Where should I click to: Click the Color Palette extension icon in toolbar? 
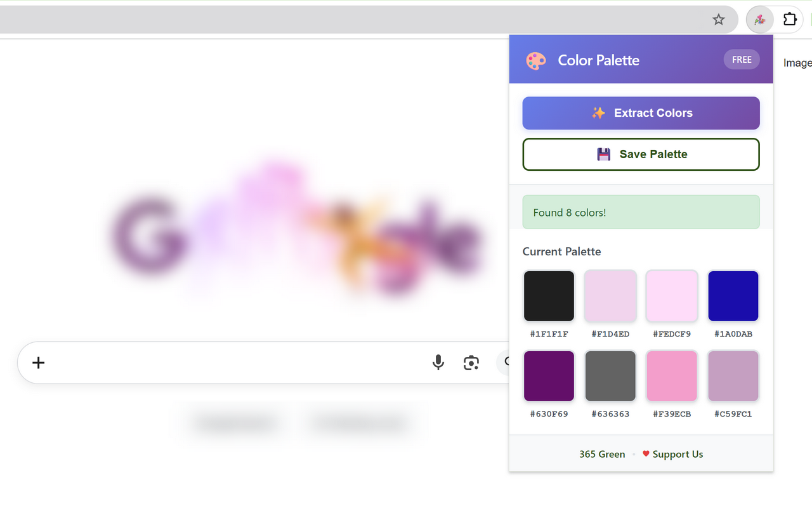760,19
